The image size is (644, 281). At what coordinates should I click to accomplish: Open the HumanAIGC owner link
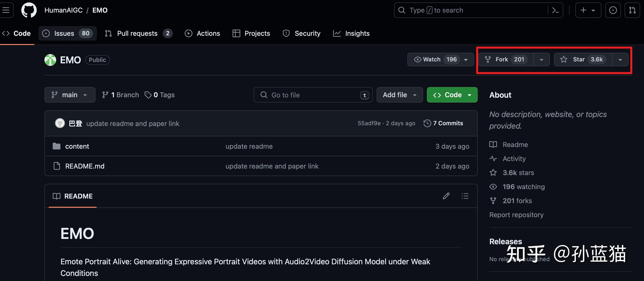point(64,10)
